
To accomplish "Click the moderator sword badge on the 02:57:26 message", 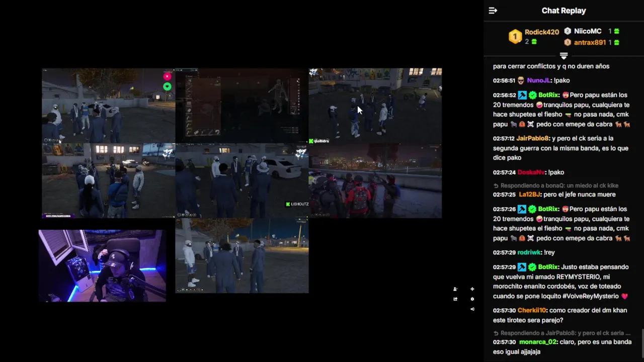I will click(522, 209).
